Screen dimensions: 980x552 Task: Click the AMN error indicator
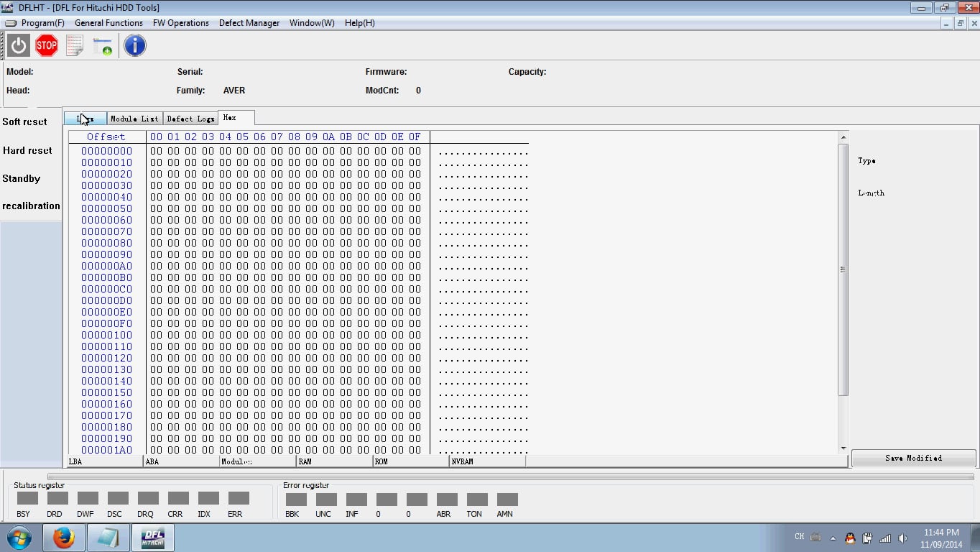507,499
